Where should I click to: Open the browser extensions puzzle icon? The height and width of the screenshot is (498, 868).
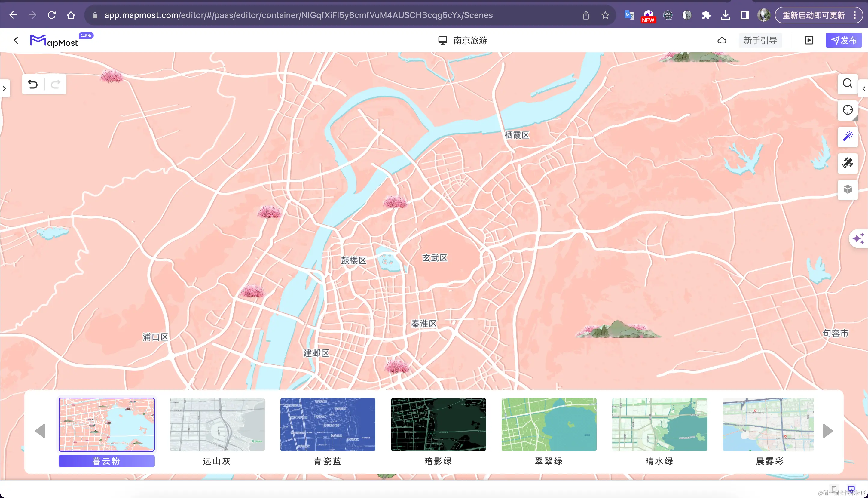(706, 15)
